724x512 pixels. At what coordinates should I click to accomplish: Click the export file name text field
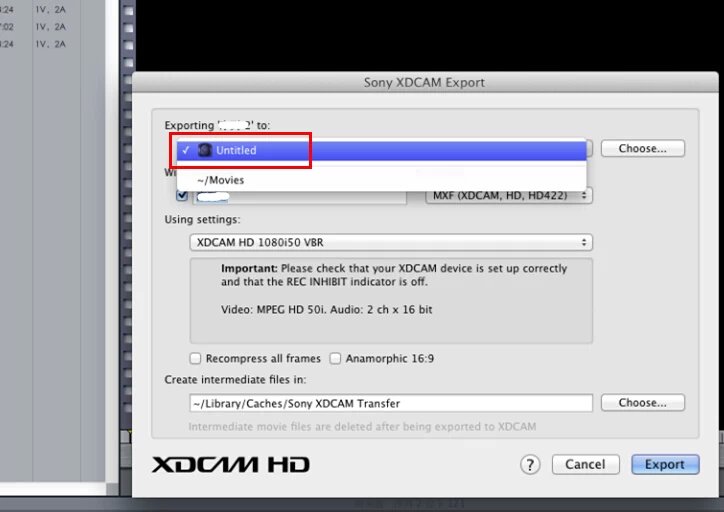(300, 197)
